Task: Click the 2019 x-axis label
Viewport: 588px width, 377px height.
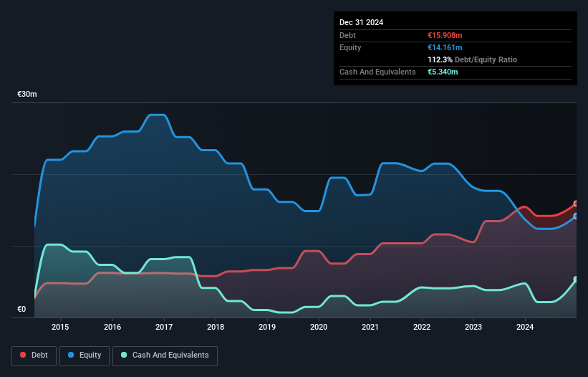Action: [x=267, y=327]
